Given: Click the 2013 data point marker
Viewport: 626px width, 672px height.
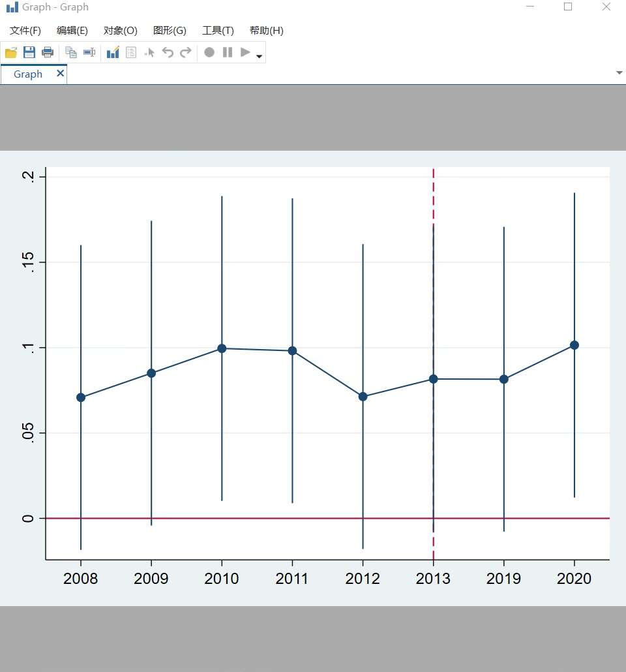Looking at the screenshot, I should [x=433, y=379].
